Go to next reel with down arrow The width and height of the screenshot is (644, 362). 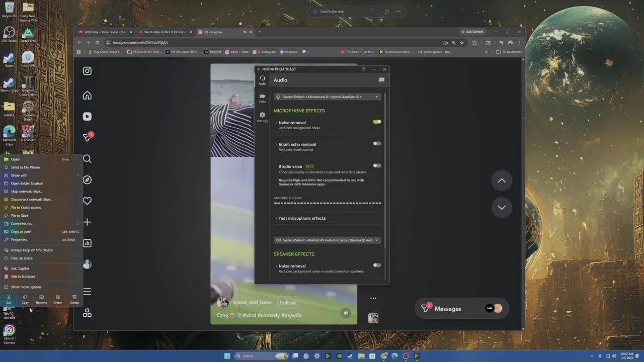pyautogui.click(x=502, y=207)
